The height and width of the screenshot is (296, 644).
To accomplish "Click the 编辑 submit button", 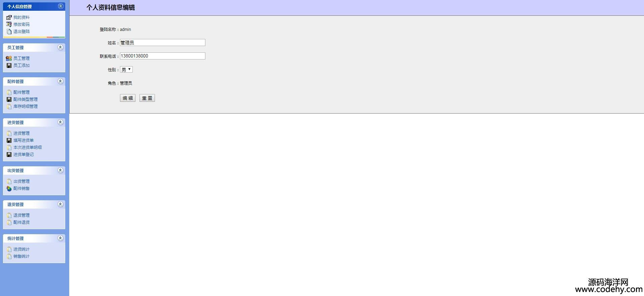I will pyautogui.click(x=128, y=98).
